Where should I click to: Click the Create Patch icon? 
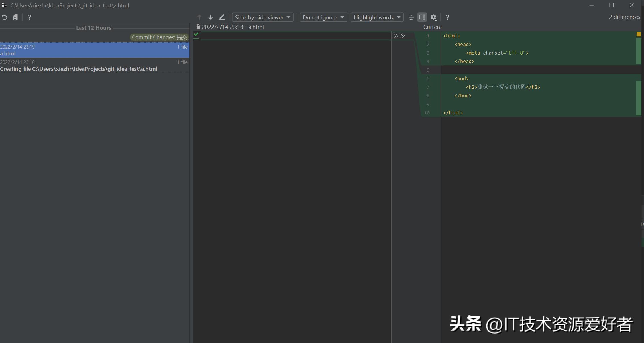pos(15,17)
